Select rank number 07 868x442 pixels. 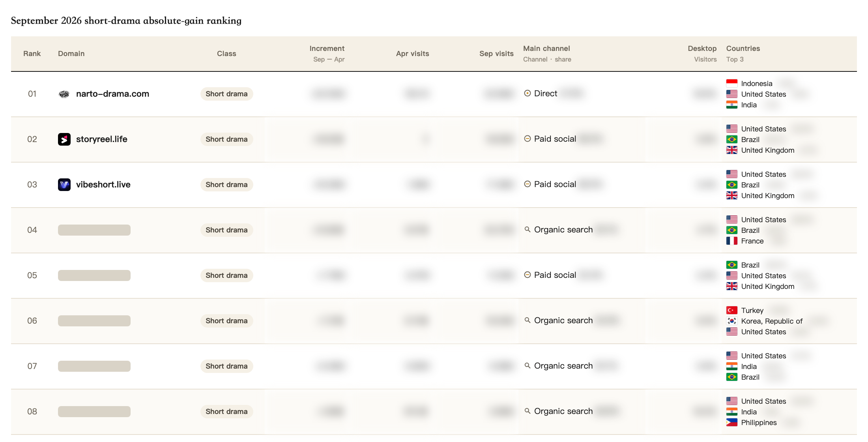pos(32,366)
